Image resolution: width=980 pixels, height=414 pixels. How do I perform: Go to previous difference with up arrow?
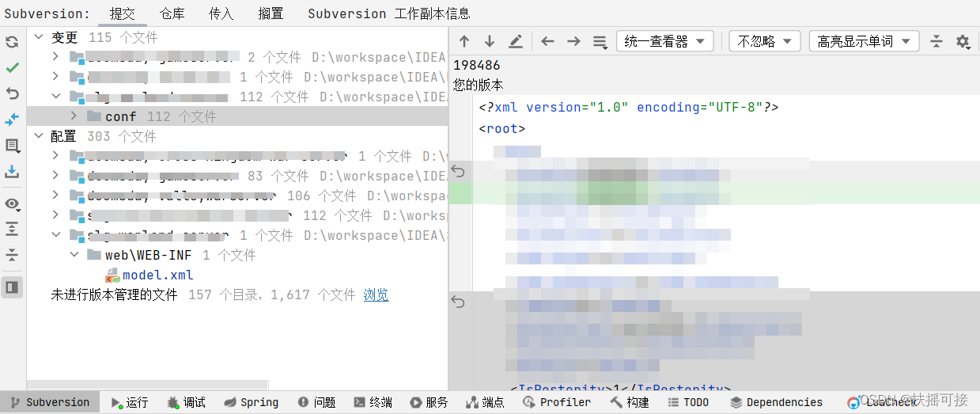pyautogui.click(x=464, y=41)
